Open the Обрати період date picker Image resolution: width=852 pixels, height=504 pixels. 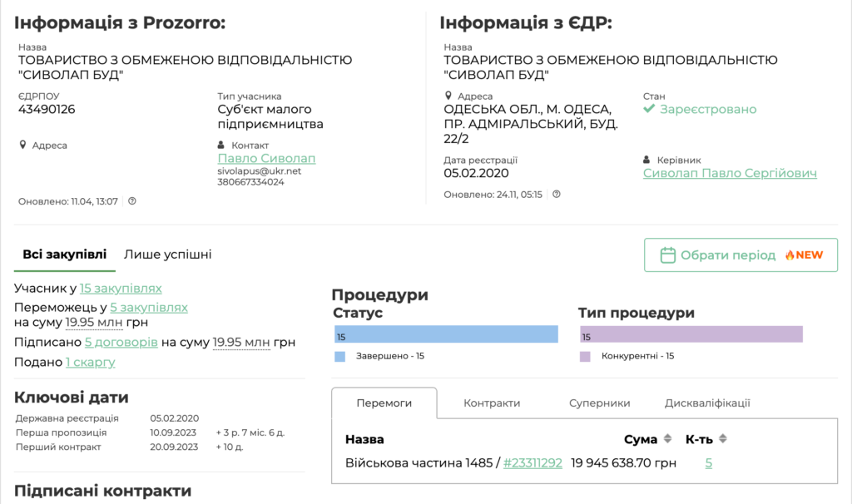click(741, 255)
